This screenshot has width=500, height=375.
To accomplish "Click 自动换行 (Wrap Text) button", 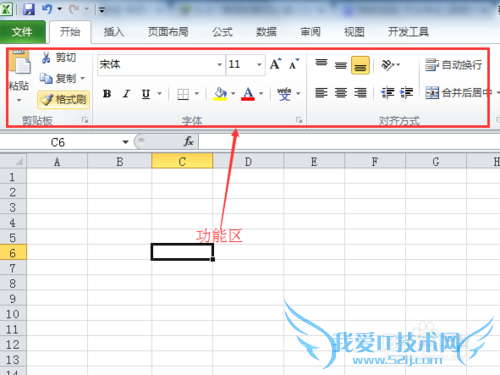I will click(453, 65).
